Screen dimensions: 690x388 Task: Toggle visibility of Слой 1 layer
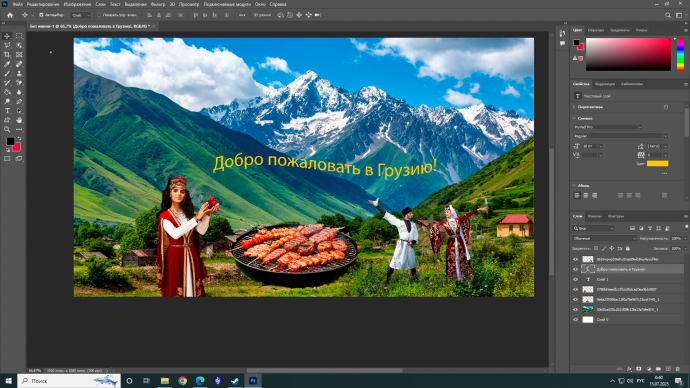tap(575, 279)
